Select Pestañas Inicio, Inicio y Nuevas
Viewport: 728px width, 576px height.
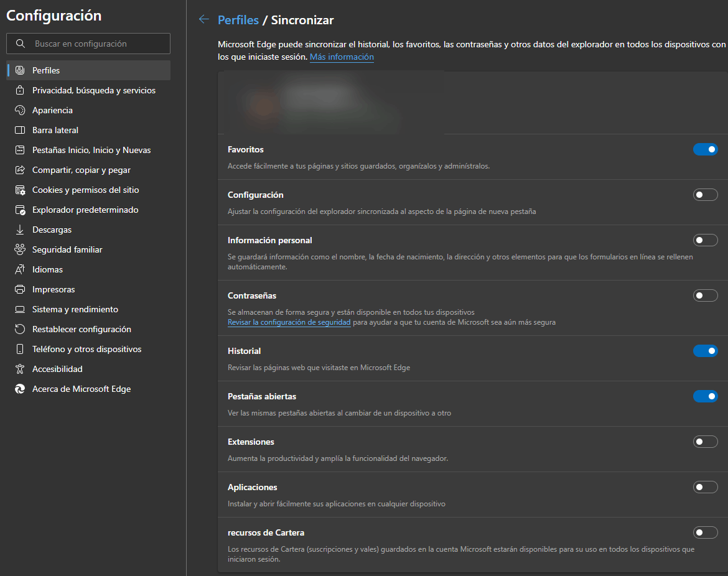[x=88, y=150]
